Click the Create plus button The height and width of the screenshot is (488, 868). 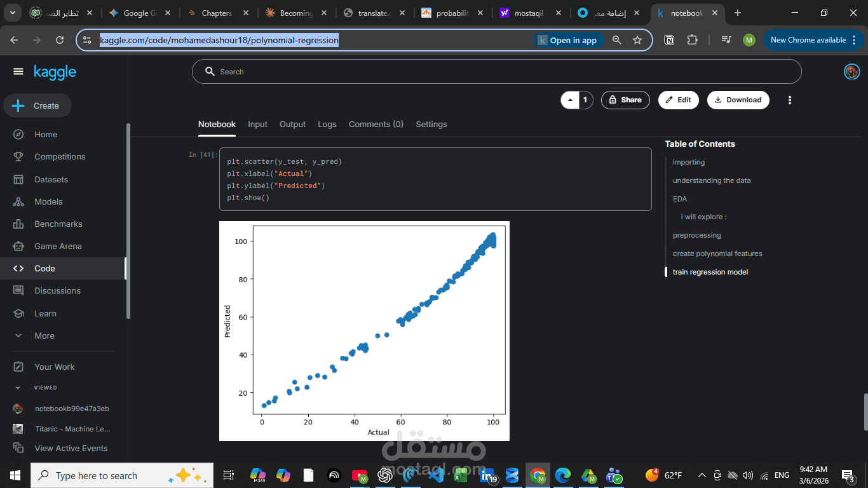[37, 105]
